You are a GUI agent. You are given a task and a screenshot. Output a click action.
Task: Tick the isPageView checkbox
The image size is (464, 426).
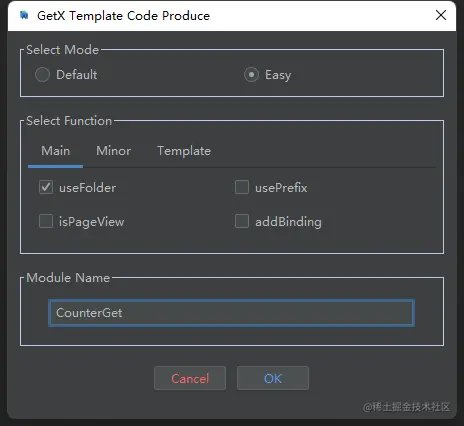tap(46, 221)
